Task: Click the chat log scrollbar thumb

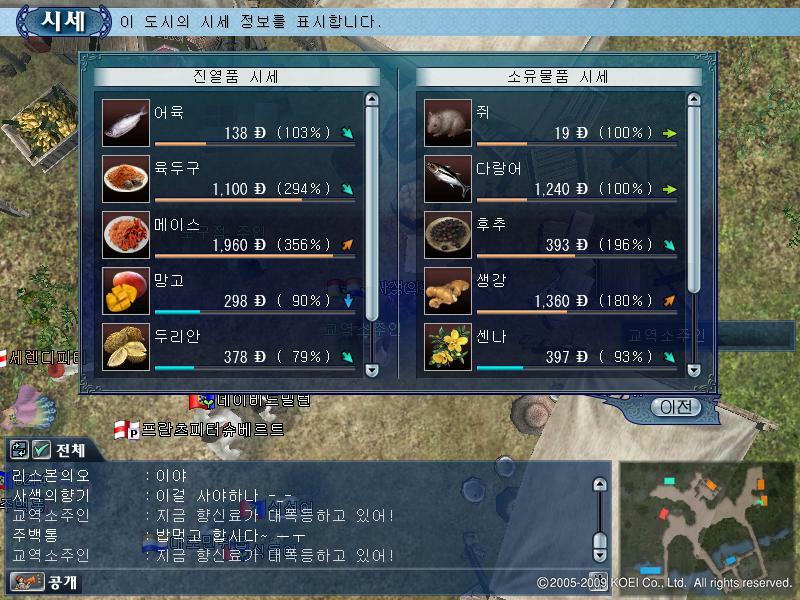Action: [x=600, y=540]
